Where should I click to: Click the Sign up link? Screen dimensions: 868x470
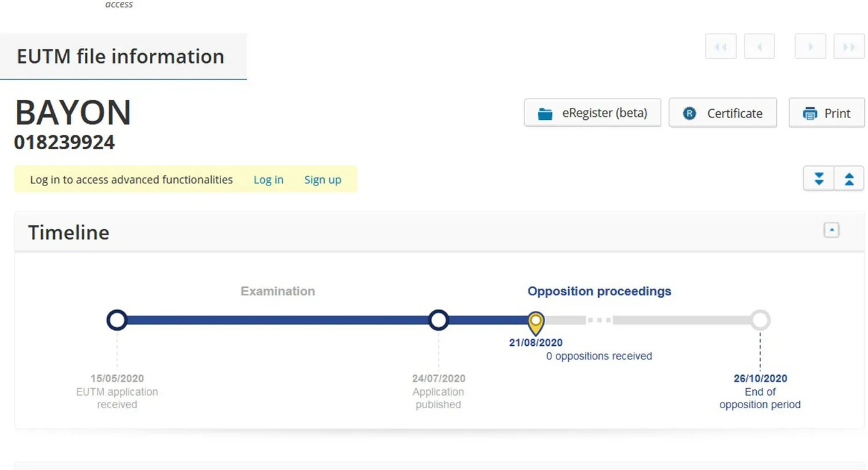coord(323,180)
